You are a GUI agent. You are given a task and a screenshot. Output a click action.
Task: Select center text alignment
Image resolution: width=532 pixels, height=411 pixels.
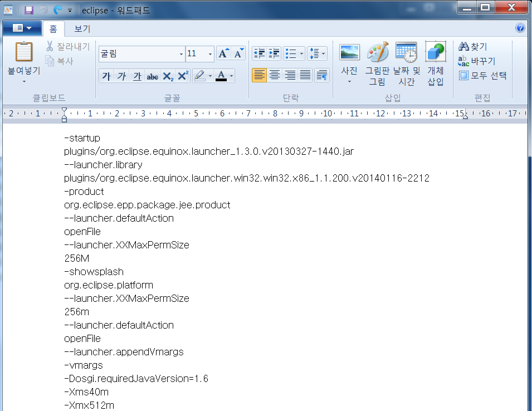tap(275, 75)
